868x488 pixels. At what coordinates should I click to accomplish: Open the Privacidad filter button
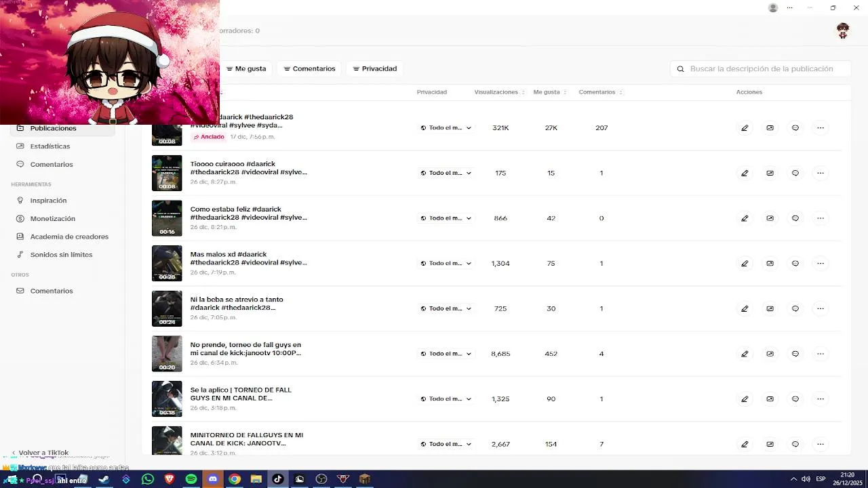click(375, 68)
